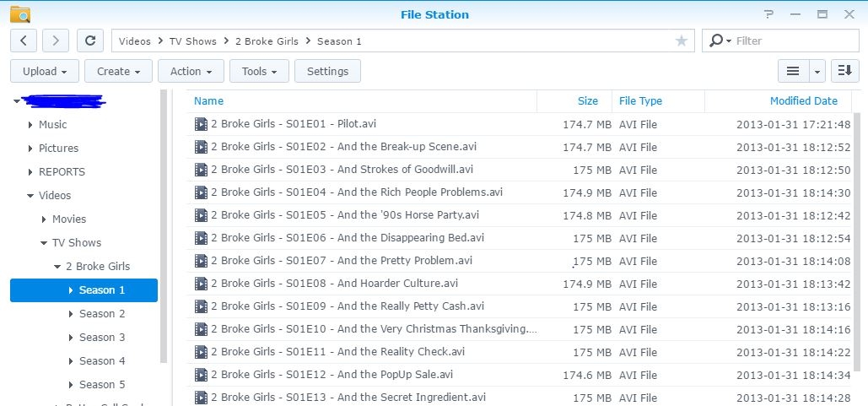The image size is (868, 406).
Task: Click video icon of Strokes of Goodwill
Action: [201, 170]
